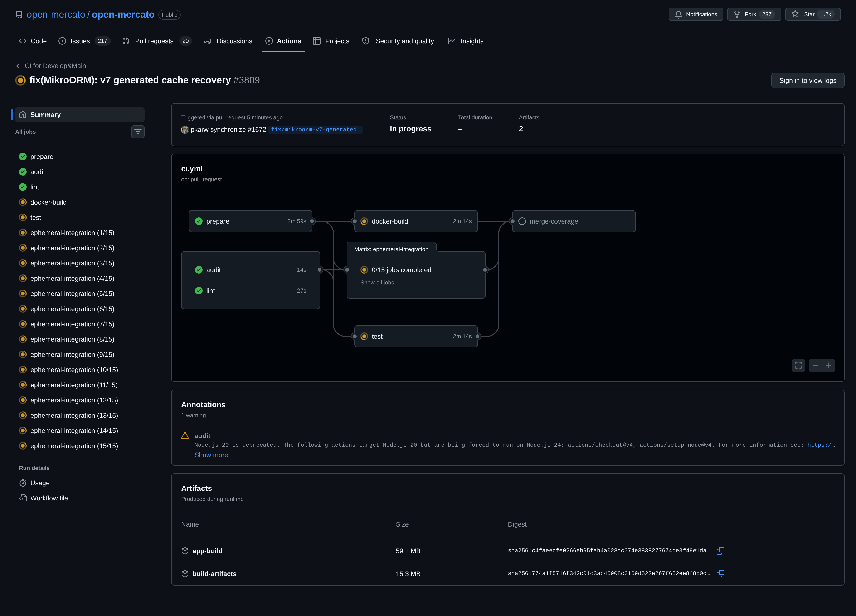The image size is (856, 616).
Task: Open Usage under Run details
Action: [x=80, y=483]
